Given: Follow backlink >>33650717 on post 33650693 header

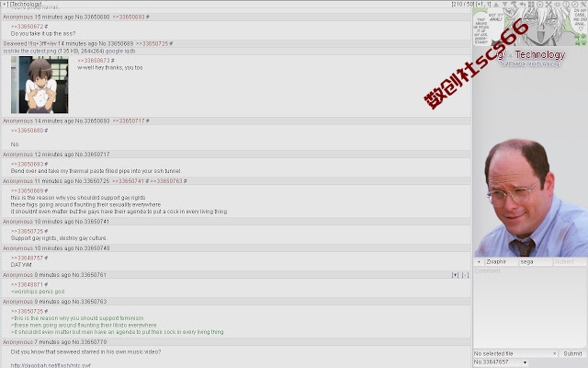Looking at the screenshot, I should [x=129, y=121].
